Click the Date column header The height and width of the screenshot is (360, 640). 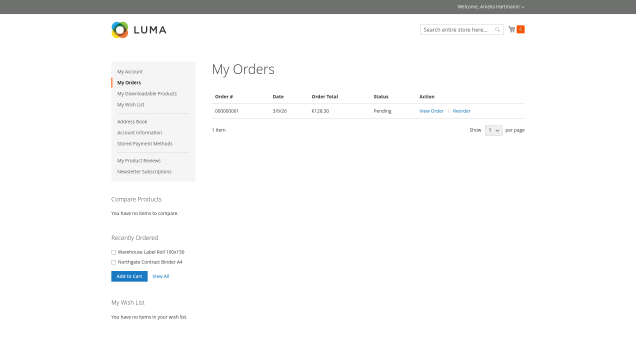click(x=278, y=97)
